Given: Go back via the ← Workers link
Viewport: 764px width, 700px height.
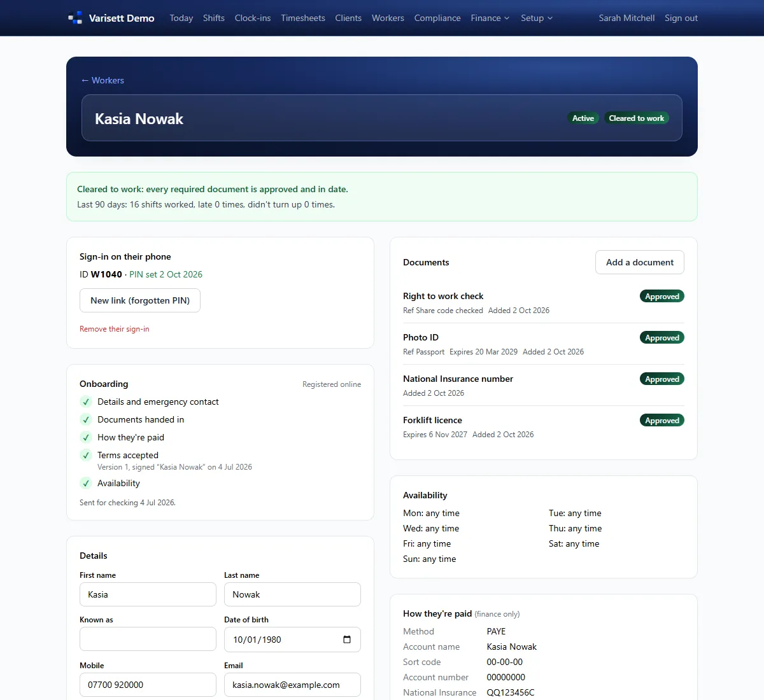Looking at the screenshot, I should [x=103, y=80].
